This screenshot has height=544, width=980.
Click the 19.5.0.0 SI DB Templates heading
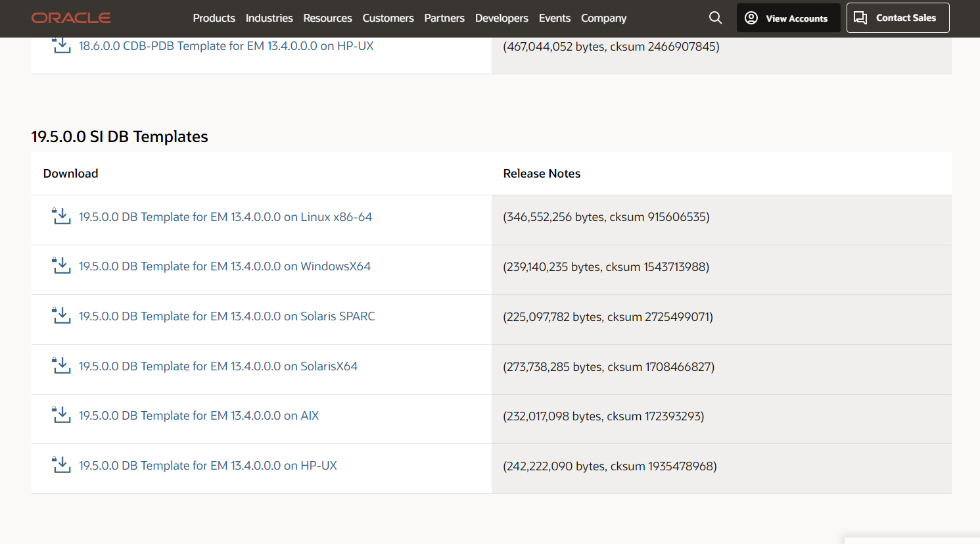point(120,136)
